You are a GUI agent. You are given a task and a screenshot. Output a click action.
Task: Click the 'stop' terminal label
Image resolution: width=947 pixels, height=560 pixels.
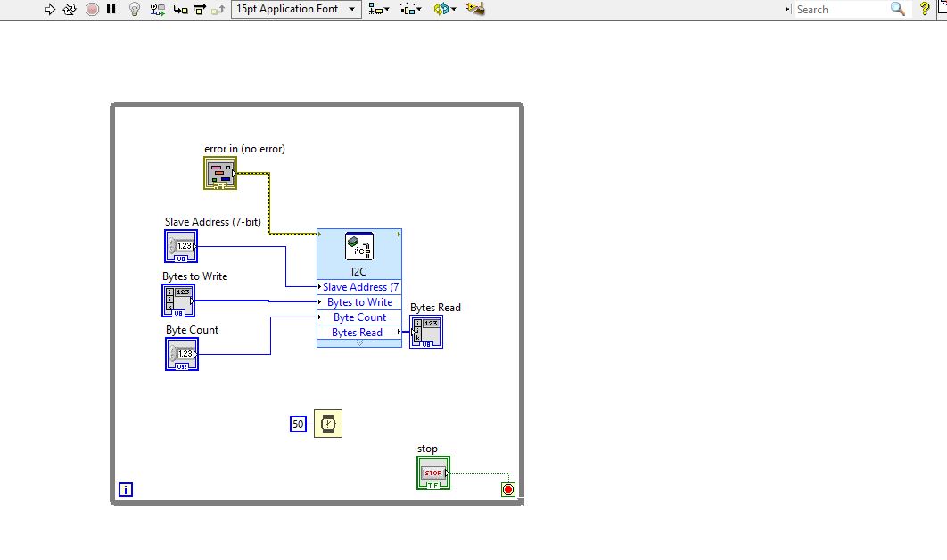pos(427,449)
